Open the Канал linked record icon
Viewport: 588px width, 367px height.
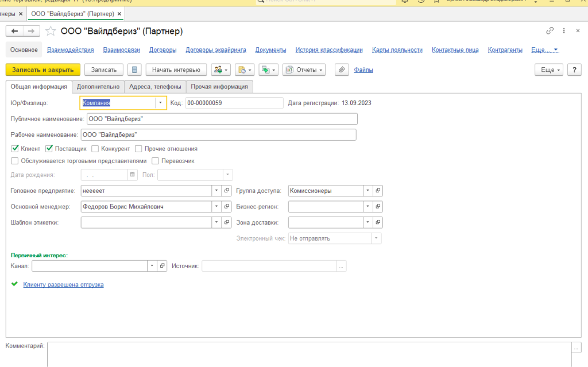[162, 266]
